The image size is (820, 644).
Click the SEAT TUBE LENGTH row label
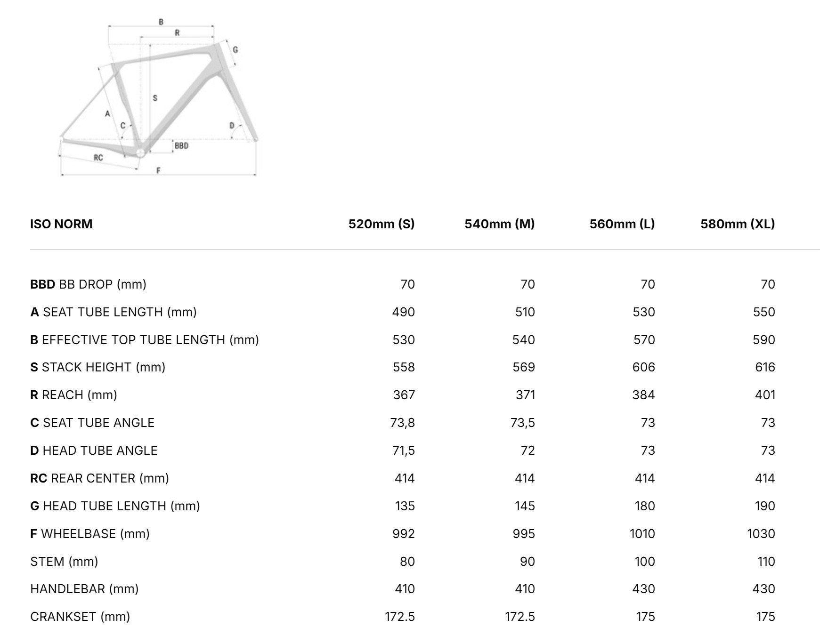113,312
